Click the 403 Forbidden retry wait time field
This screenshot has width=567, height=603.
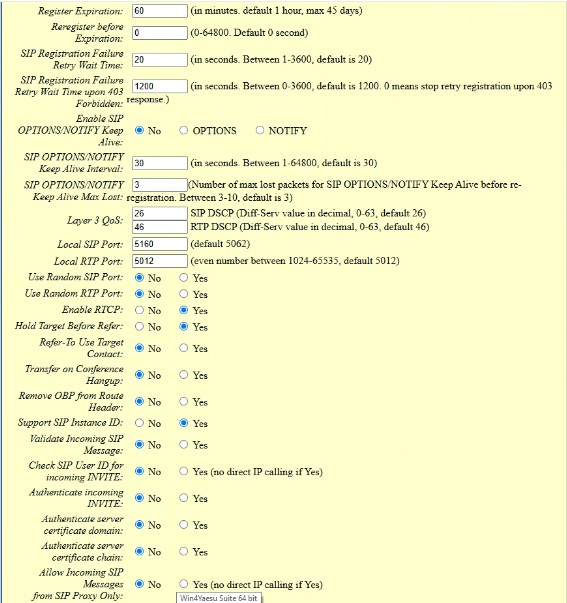pyautogui.click(x=160, y=86)
